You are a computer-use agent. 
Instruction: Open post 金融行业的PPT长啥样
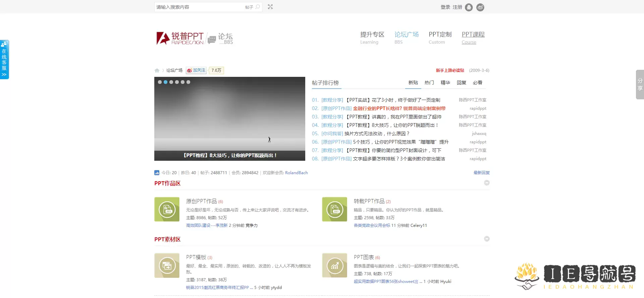pyautogui.click(x=399, y=108)
